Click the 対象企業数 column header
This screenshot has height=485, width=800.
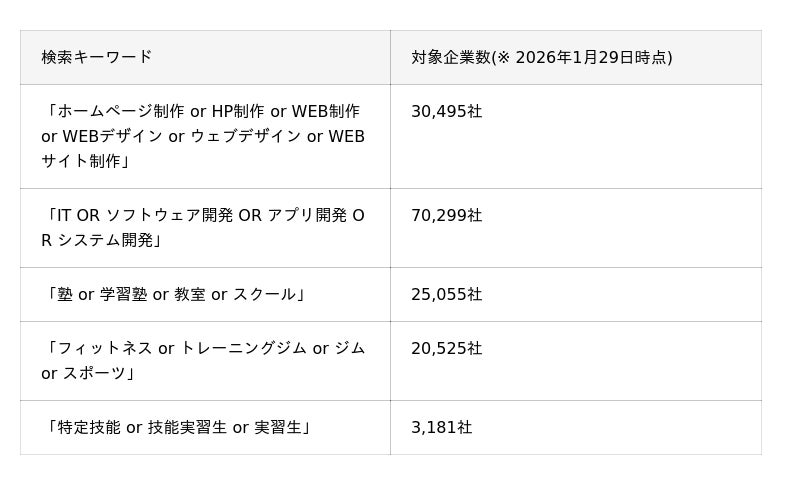(451, 57)
